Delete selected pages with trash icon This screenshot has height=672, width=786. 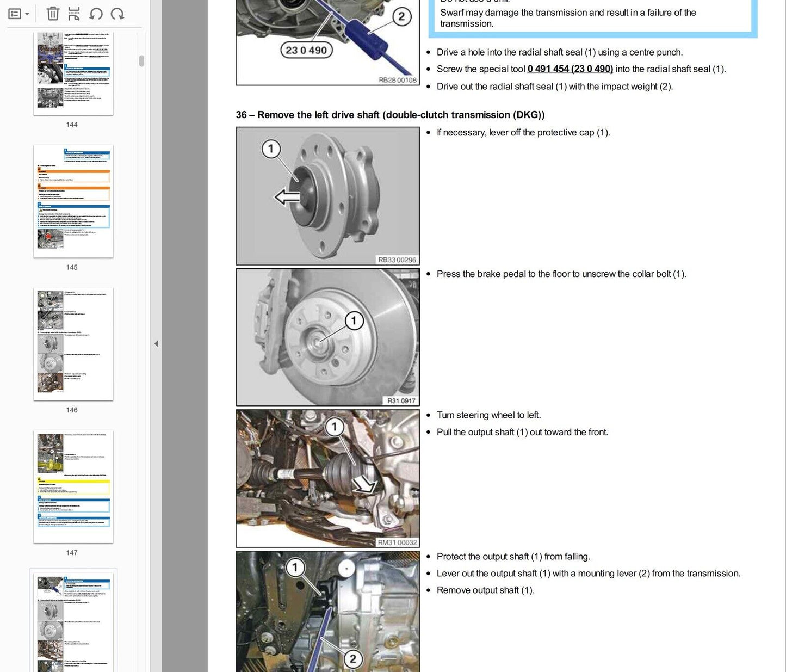coord(53,14)
